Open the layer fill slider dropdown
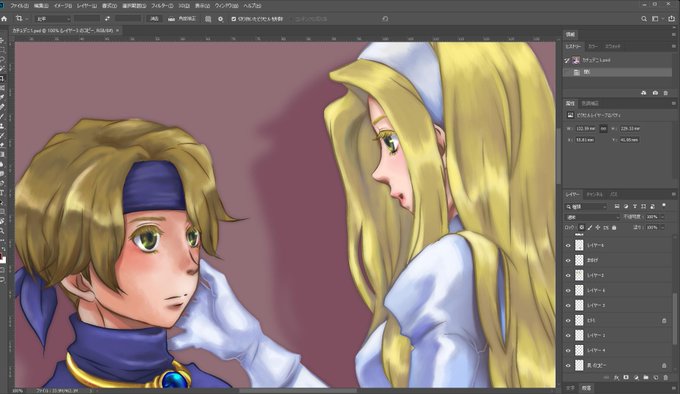Image resolution: width=680 pixels, height=394 pixels. point(663,227)
